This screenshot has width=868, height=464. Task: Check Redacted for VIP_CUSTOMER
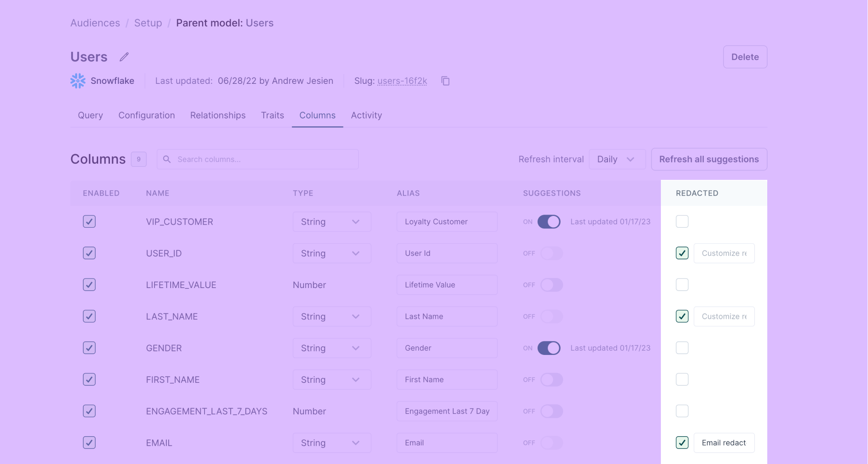point(682,222)
